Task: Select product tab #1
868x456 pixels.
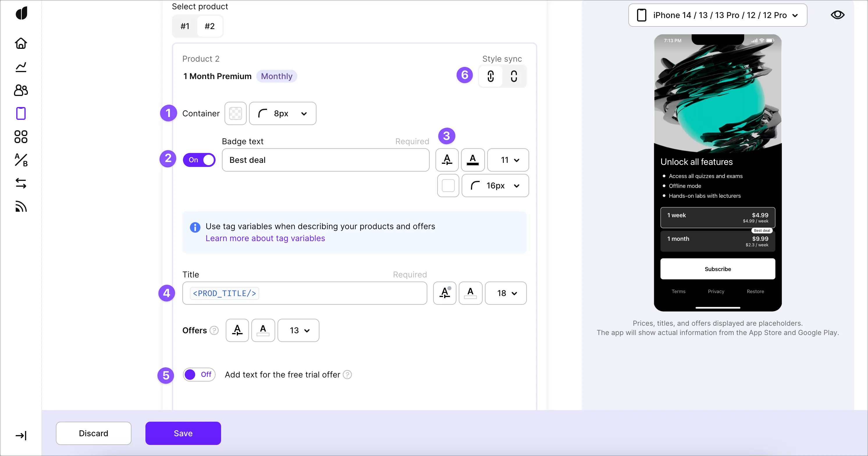Action: tap(185, 26)
